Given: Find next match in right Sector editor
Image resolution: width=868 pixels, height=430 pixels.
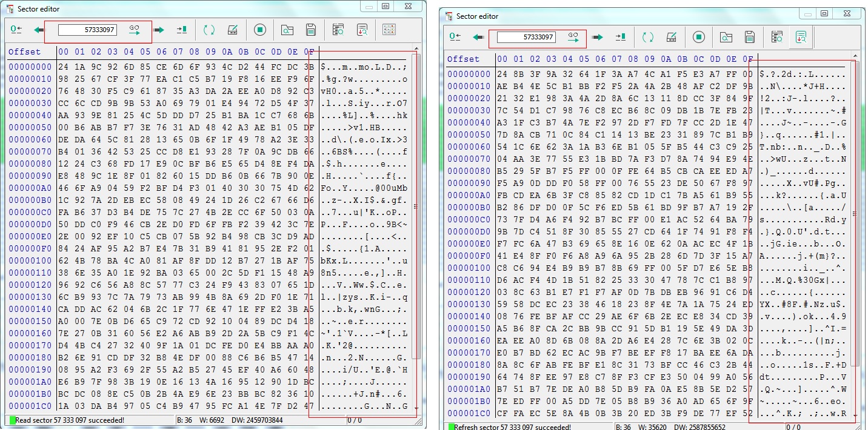Looking at the screenshot, I should point(801,38).
